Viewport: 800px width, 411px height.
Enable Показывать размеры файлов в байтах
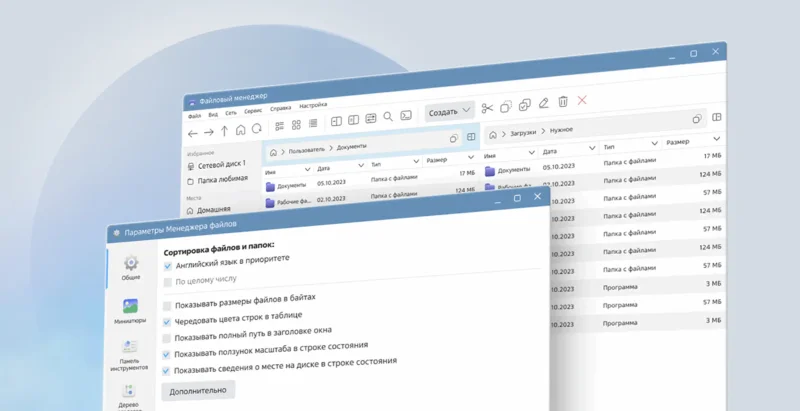(x=168, y=304)
